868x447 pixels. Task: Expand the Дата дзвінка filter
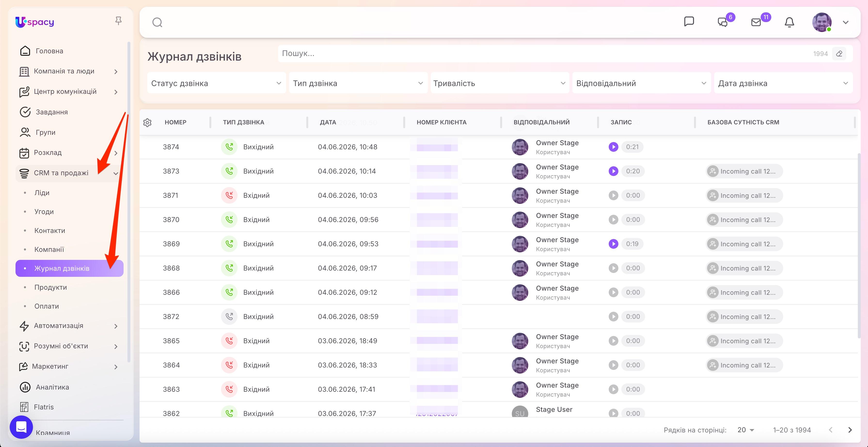pos(783,83)
